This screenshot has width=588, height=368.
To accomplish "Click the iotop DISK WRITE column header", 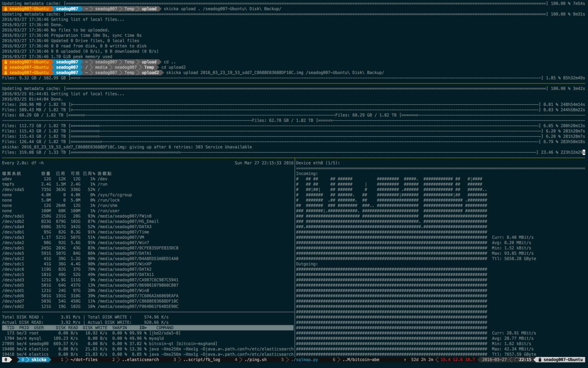I will click(95, 328).
